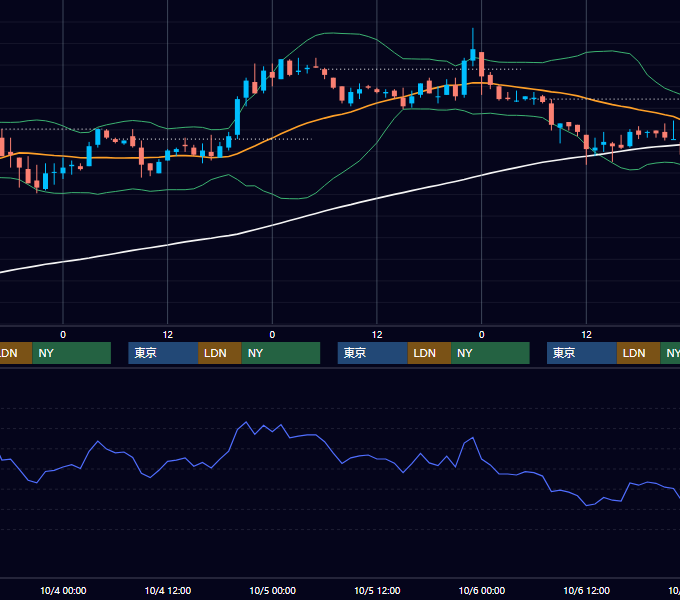This screenshot has width=680, height=600.
Task: Click the 10/5 12:00 date label
Action: [377, 590]
